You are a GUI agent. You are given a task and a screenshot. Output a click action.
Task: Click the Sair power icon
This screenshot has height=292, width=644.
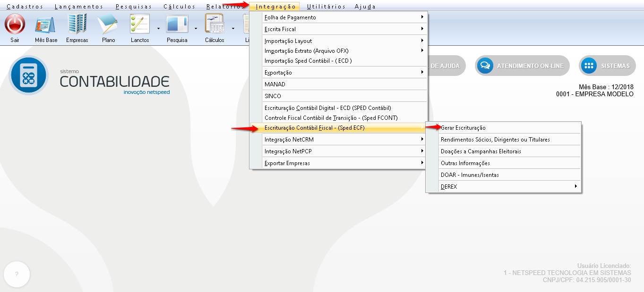(x=15, y=24)
